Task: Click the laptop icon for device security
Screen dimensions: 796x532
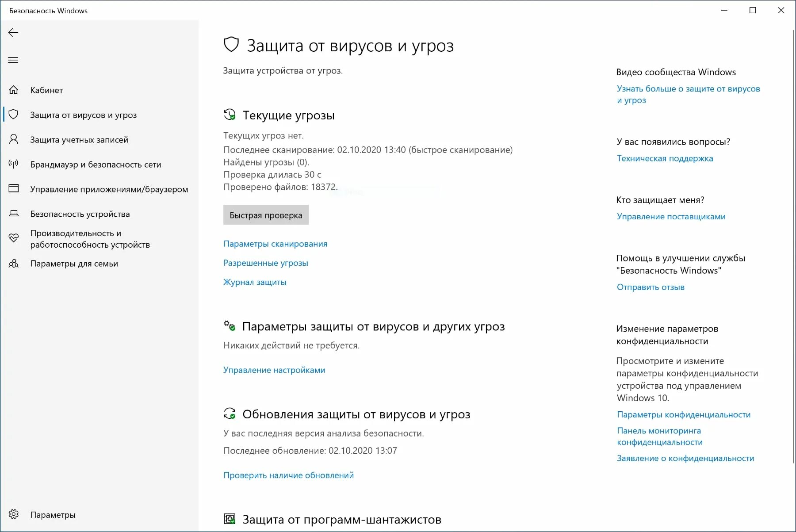Action: point(14,214)
